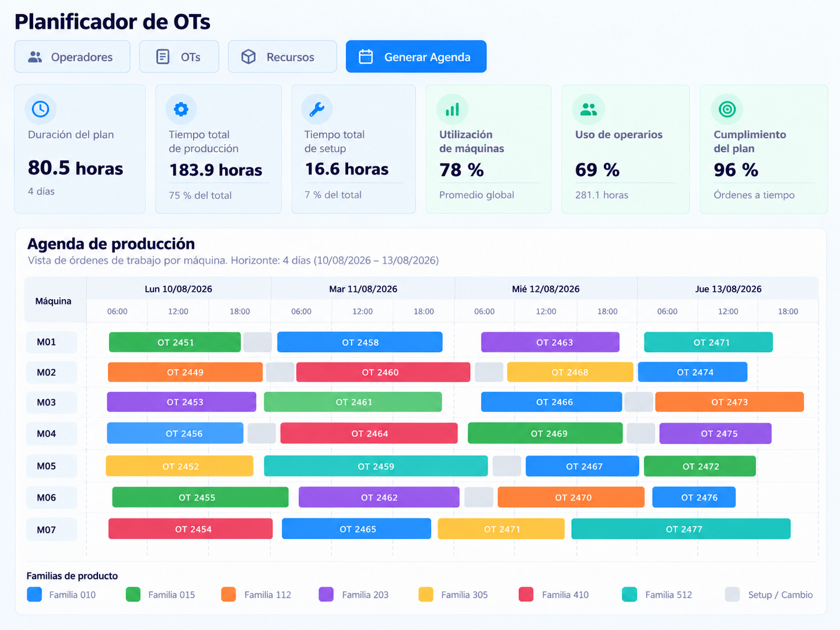Select the M05 machine row label
Screen dimensions: 840x630
(x=52, y=466)
